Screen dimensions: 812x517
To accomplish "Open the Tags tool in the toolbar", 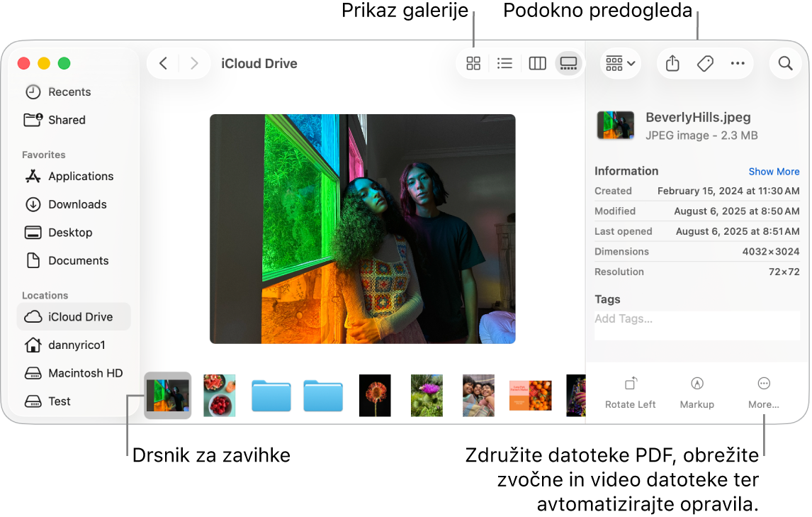I will (704, 63).
